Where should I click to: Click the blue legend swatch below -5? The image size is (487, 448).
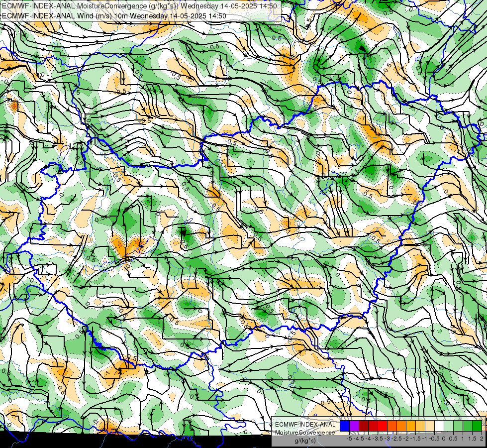345,426
